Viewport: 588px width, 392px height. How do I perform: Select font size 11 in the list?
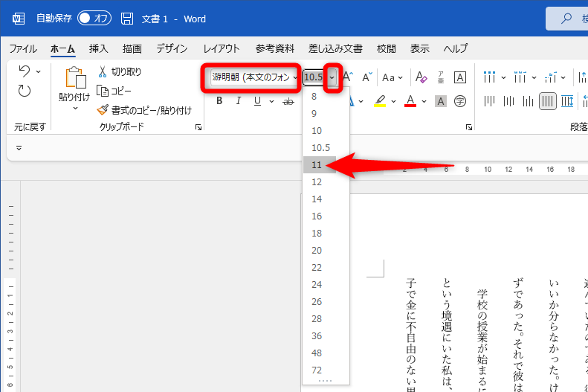pyautogui.click(x=320, y=165)
